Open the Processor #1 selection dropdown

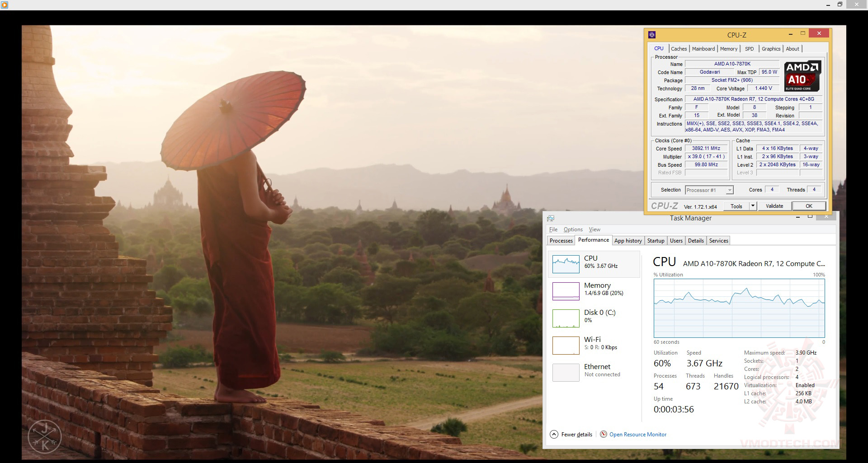[x=709, y=190]
